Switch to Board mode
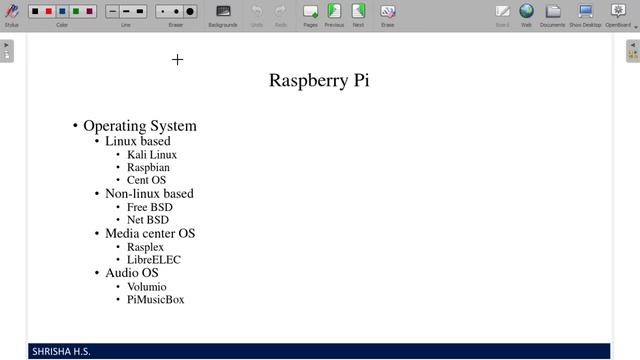640x360 pixels. pos(502,16)
